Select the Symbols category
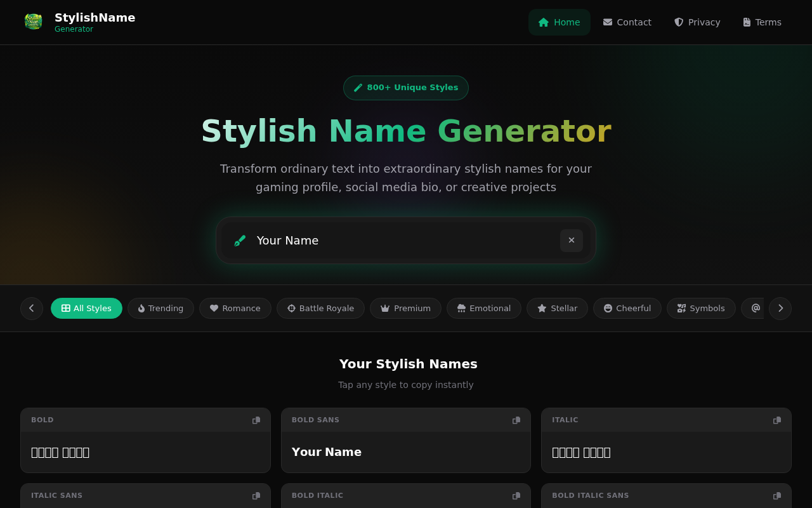The width and height of the screenshot is (812, 508). [701, 309]
